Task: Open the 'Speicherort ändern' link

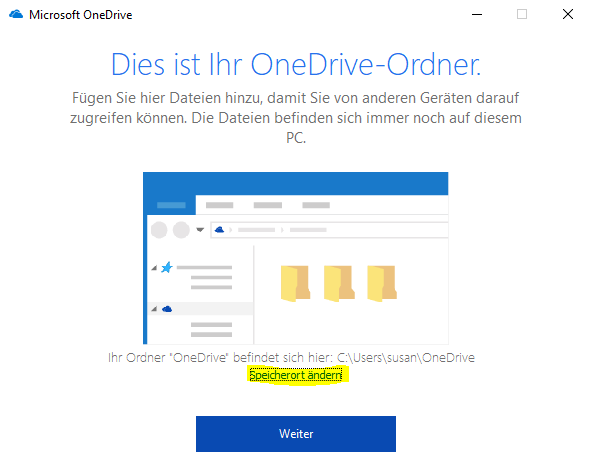Action: [x=296, y=375]
